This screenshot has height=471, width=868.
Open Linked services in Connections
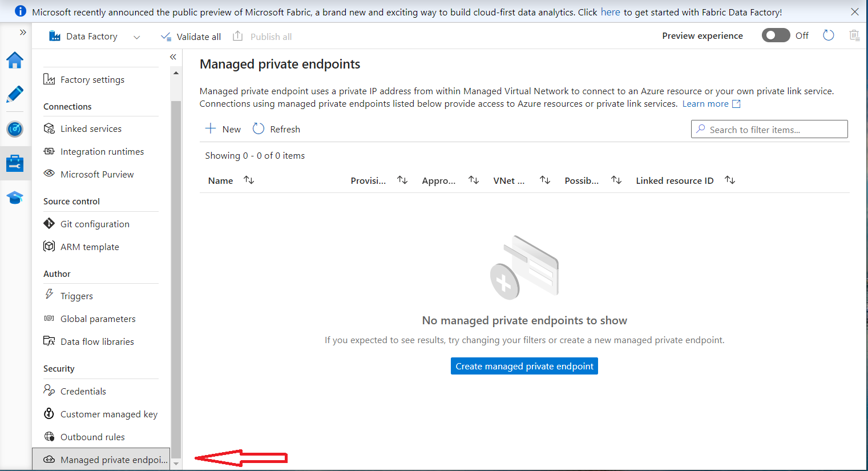pos(91,129)
